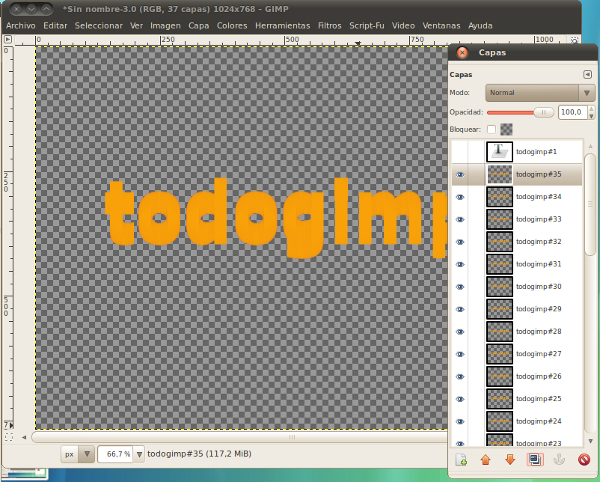The height and width of the screenshot is (482, 600).
Task: Delete the layer with red icon
Action: pos(583,460)
